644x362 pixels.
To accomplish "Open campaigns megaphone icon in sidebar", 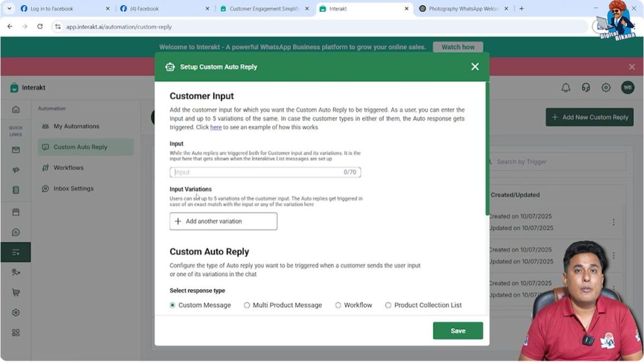I will pos(16,170).
